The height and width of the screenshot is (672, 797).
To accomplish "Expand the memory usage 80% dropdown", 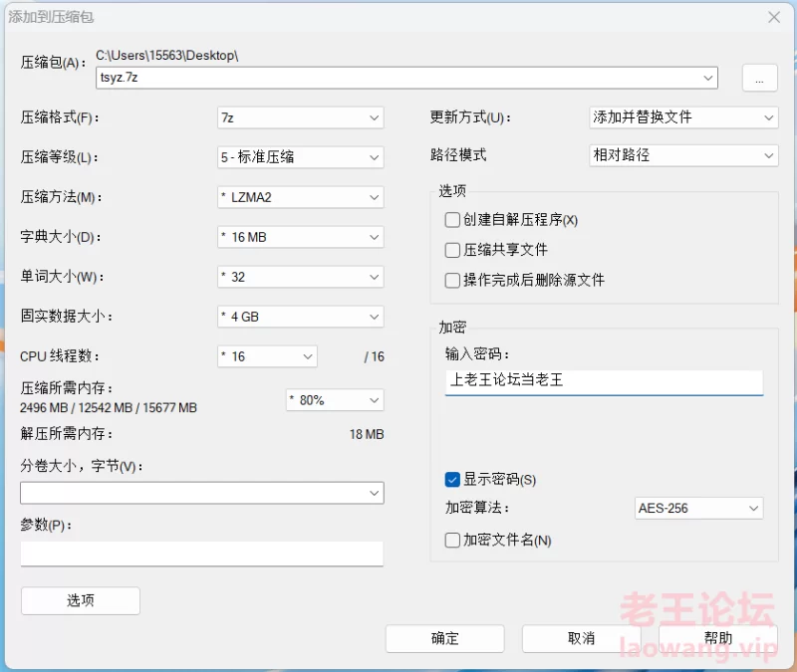I will [x=335, y=400].
